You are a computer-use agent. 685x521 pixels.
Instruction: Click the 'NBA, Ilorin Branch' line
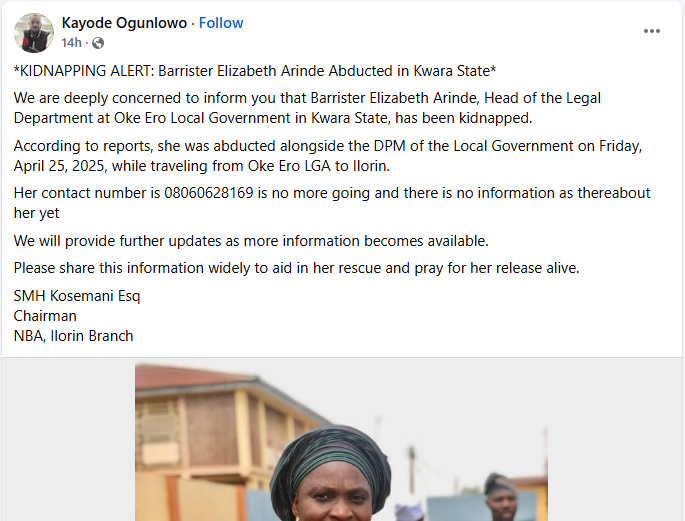[73, 336]
